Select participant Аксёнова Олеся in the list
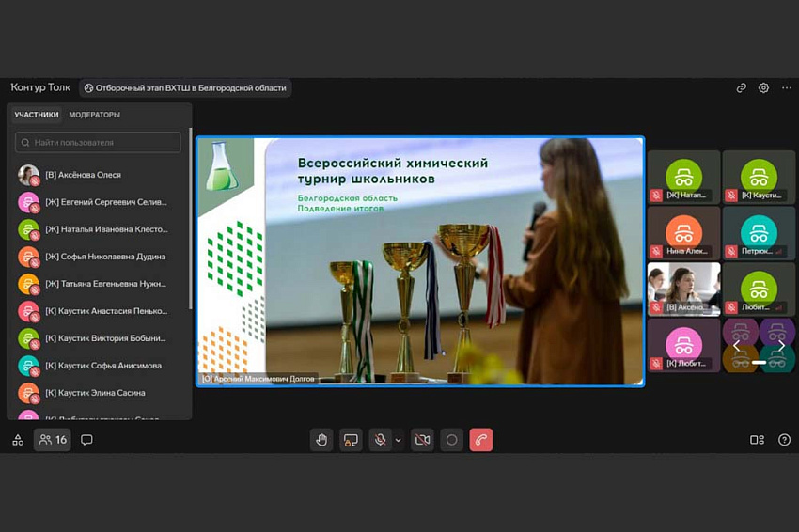Image resolution: width=799 pixels, height=532 pixels. [x=83, y=175]
